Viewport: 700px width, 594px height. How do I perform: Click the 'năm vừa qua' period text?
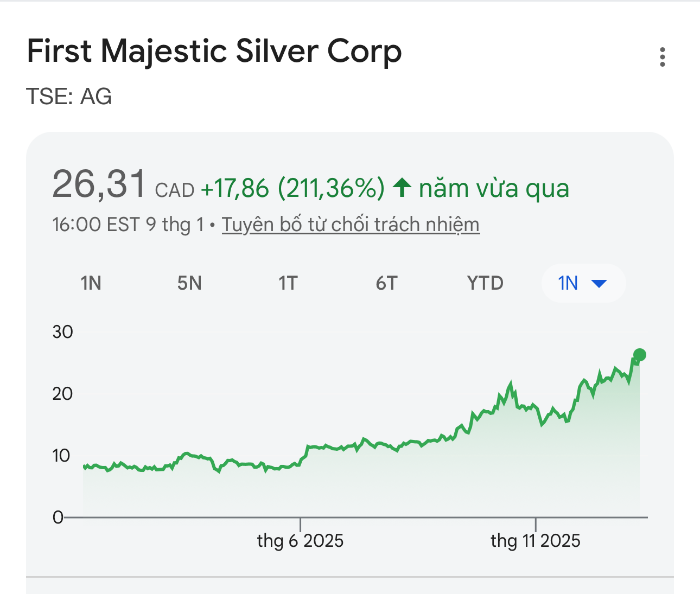coord(494,188)
